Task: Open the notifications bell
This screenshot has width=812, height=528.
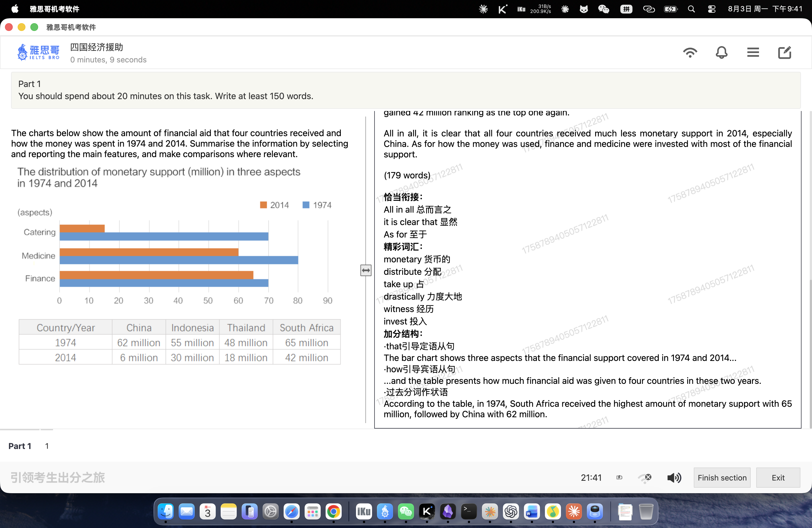Action: pyautogui.click(x=721, y=52)
